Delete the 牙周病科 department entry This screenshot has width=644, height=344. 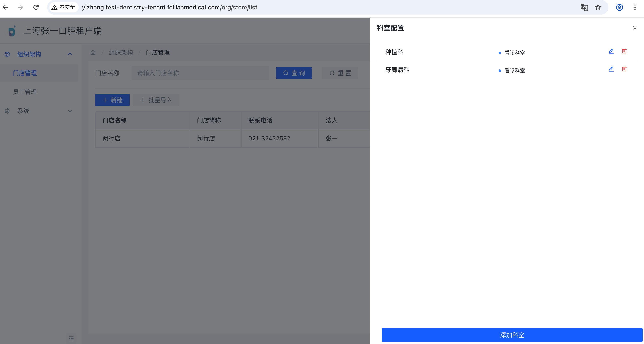coord(624,69)
